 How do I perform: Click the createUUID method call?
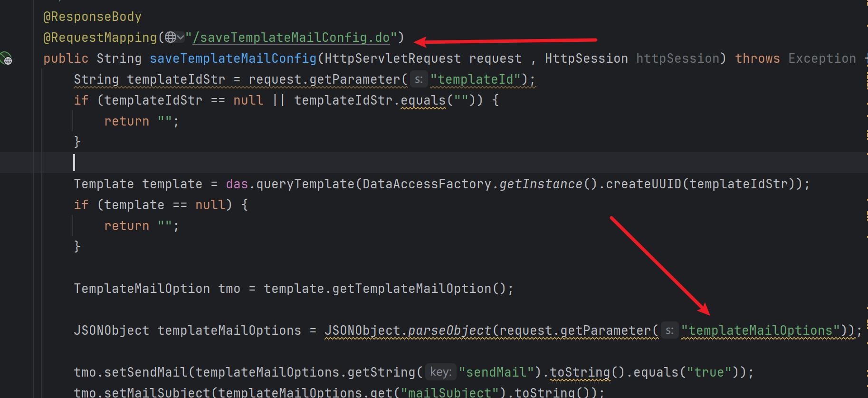pos(644,184)
